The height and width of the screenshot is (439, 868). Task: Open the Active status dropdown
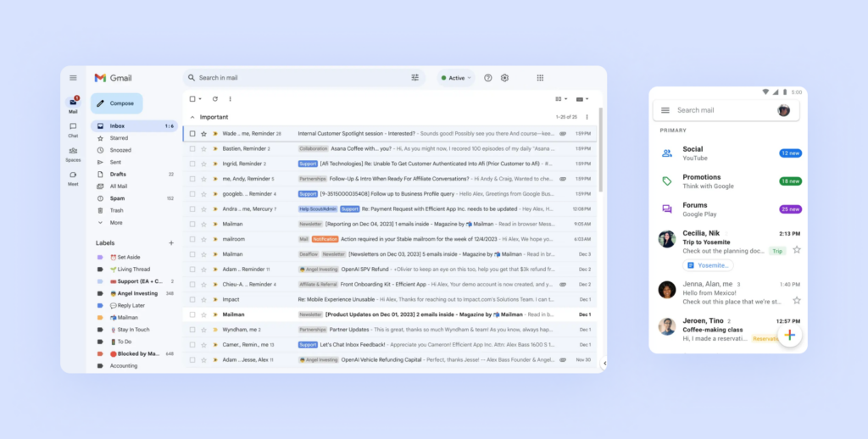click(456, 78)
